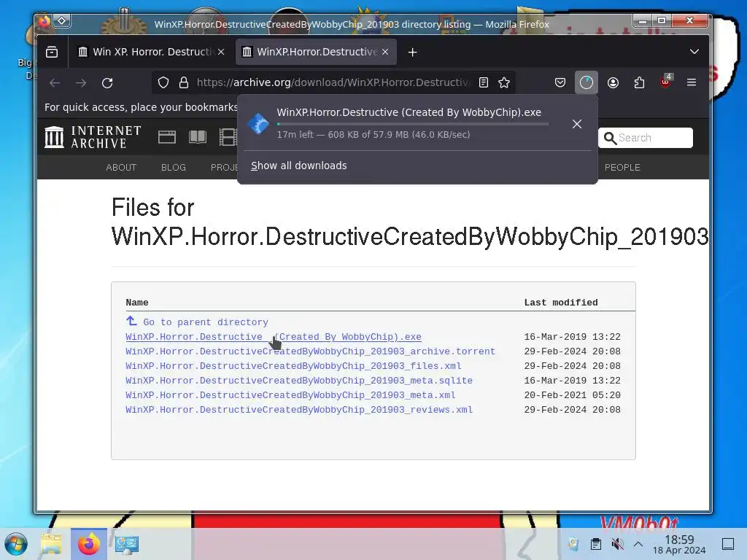Open the clock showing 18:59

pos(679,544)
